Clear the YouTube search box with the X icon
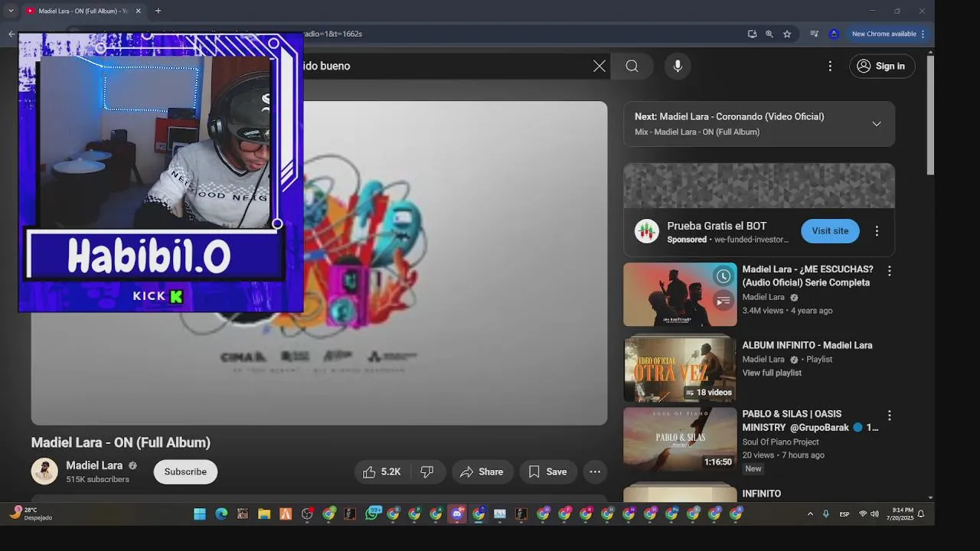The image size is (980, 551). click(x=599, y=66)
